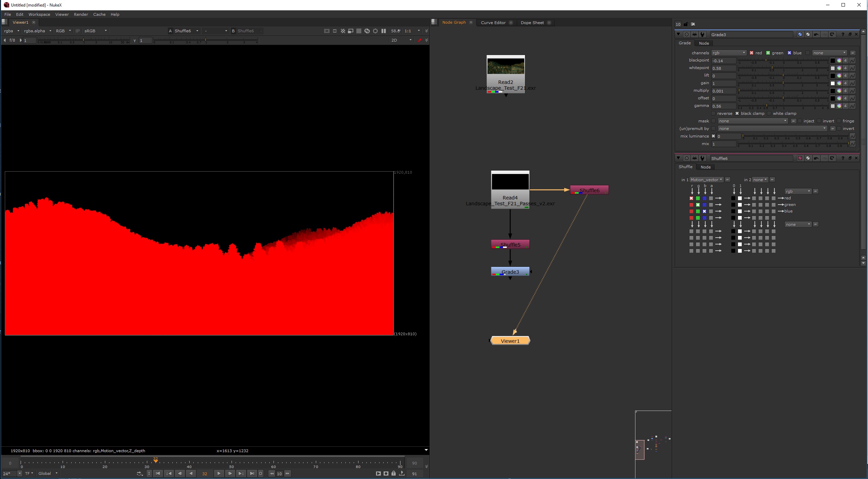The image size is (868, 479).
Task: Select the Shuffle5 node in graph
Action: pyautogui.click(x=510, y=244)
